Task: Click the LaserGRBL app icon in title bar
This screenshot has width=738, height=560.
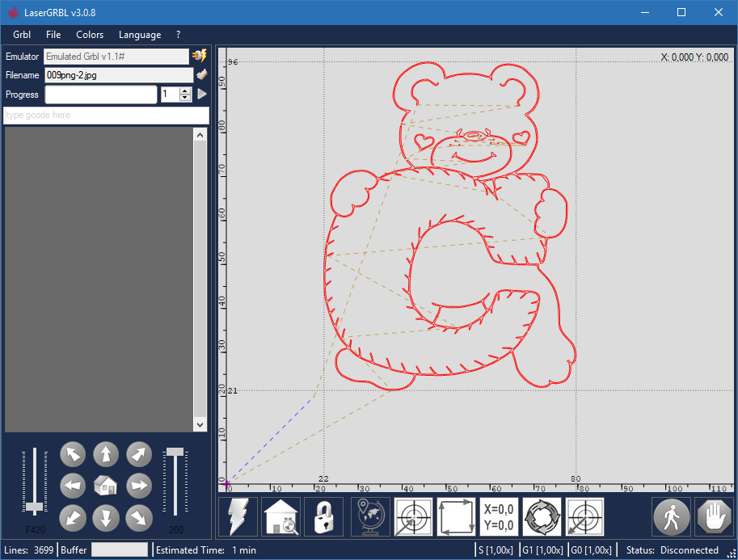Action: tap(13, 13)
